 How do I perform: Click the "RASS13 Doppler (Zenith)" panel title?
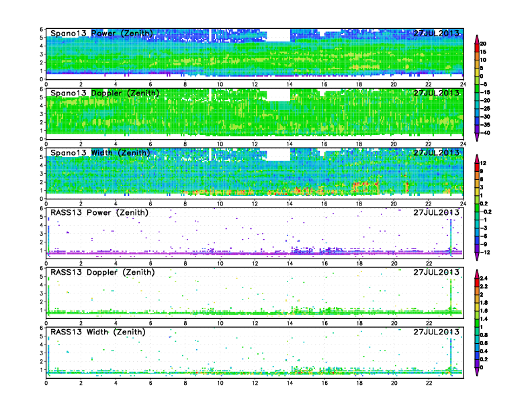coord(103,272)
